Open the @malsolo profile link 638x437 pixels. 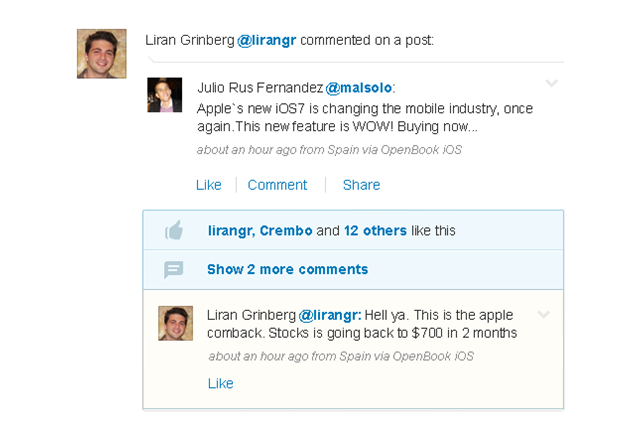(x=359, y=87)
